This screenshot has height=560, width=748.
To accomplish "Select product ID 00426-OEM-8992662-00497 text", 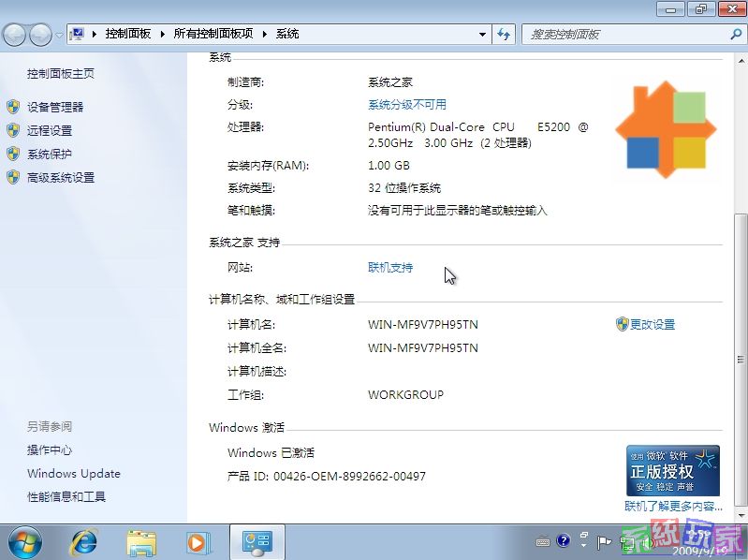I will click(x=350, y=476).
